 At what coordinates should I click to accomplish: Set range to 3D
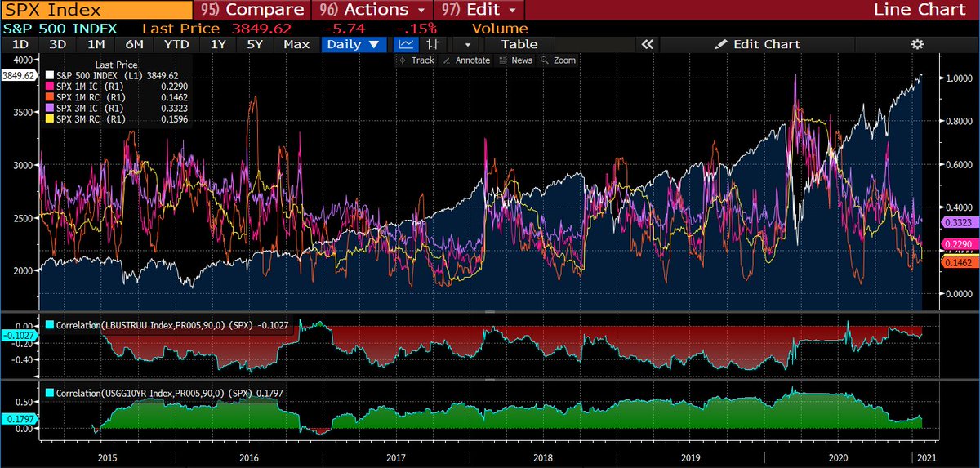pyautogui.click(x=56, y=44)
